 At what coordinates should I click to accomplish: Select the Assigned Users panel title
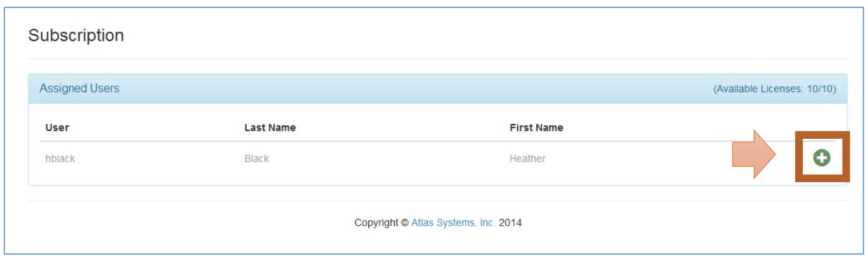(79, 89)
